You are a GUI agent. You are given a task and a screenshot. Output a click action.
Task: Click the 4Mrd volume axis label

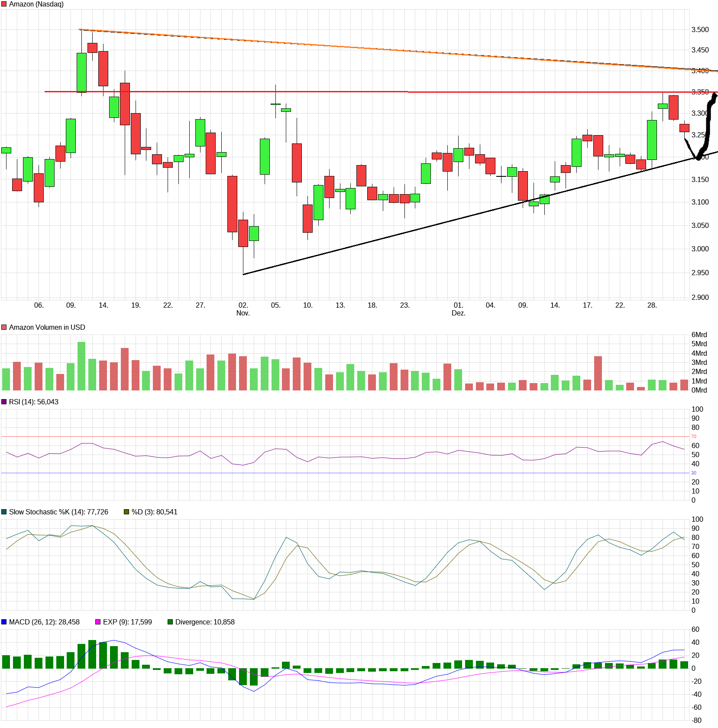tap(699, 353)
